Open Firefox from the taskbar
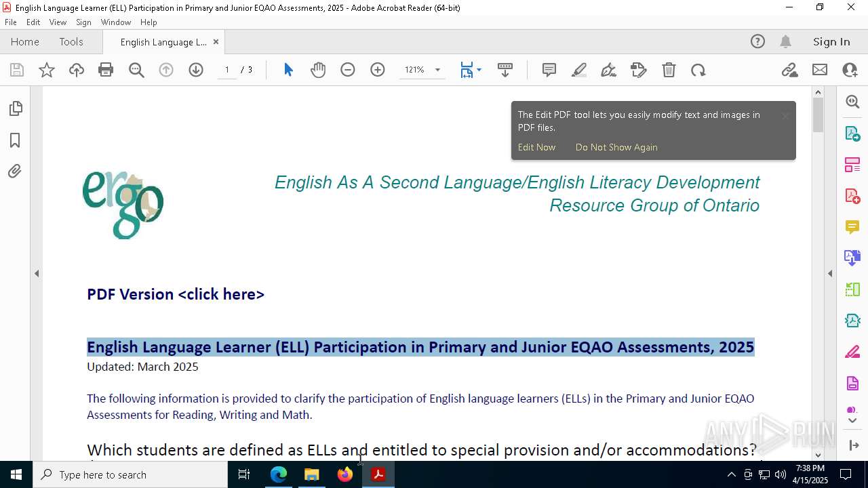The width and height of the screenshot is (868, 488). coord(345,474)
